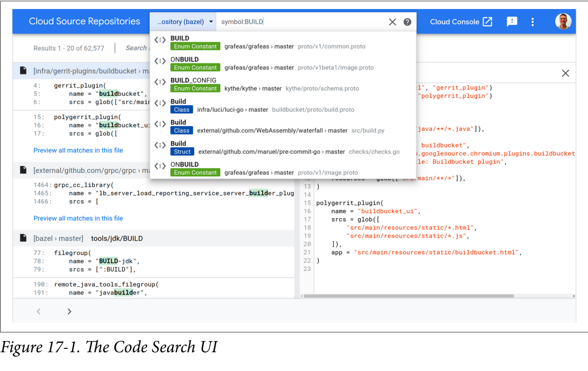The image size is (588, 371).
Task: Click code symbol icon beside Build luci-go entry
Action: click(160, 103)
